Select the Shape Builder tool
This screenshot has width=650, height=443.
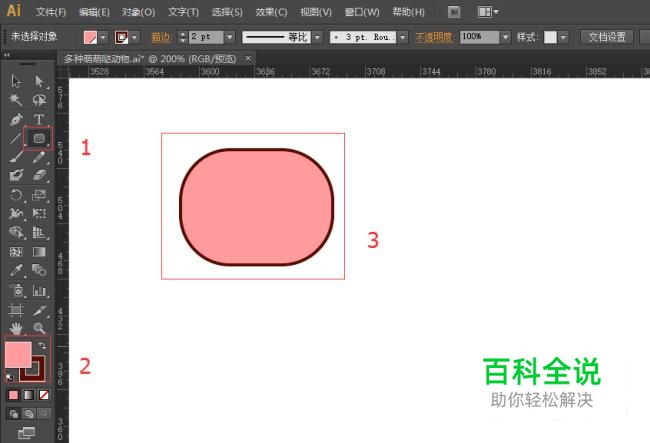coord(16,232)
